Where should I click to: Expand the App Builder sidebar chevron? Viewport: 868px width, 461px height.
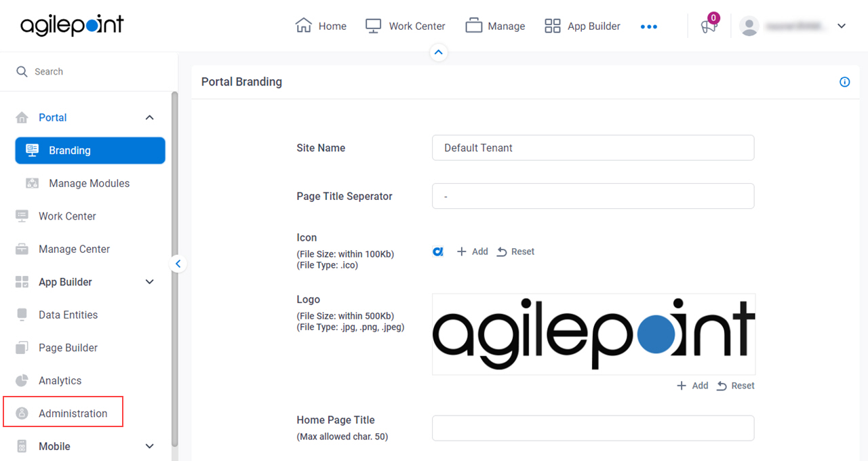click(150, 282)
